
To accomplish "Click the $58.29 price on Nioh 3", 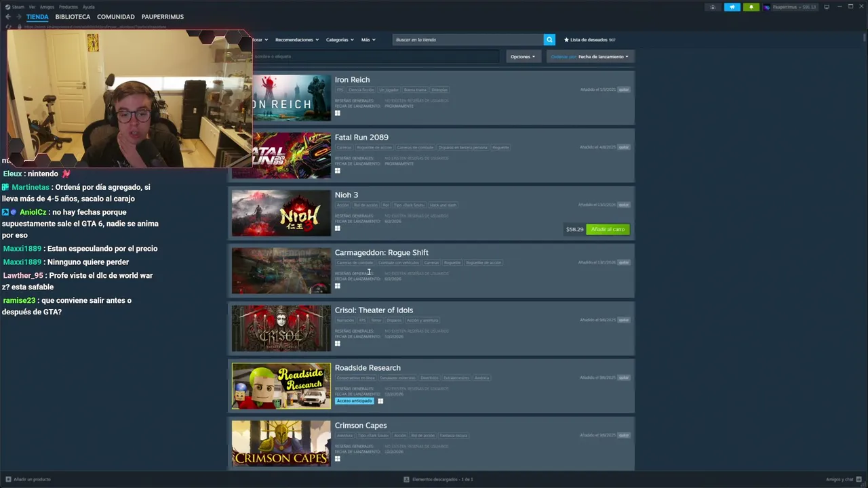I will [x=574, y=229].
